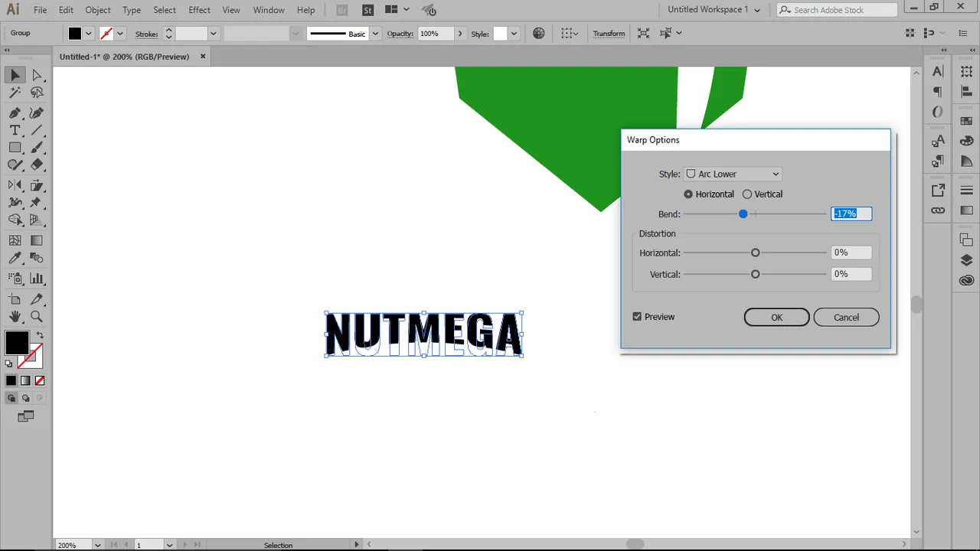Select the Gradient tool

(x=37, y=240)
